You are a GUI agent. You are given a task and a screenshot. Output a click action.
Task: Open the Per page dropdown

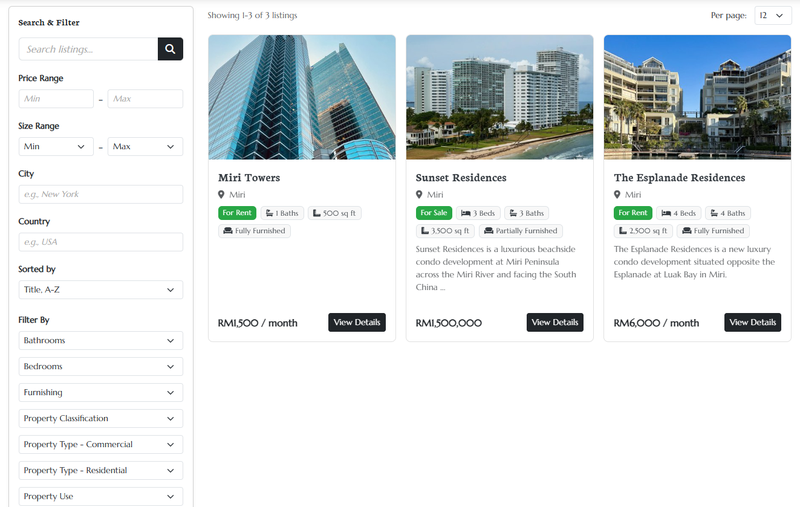point(773,16)
